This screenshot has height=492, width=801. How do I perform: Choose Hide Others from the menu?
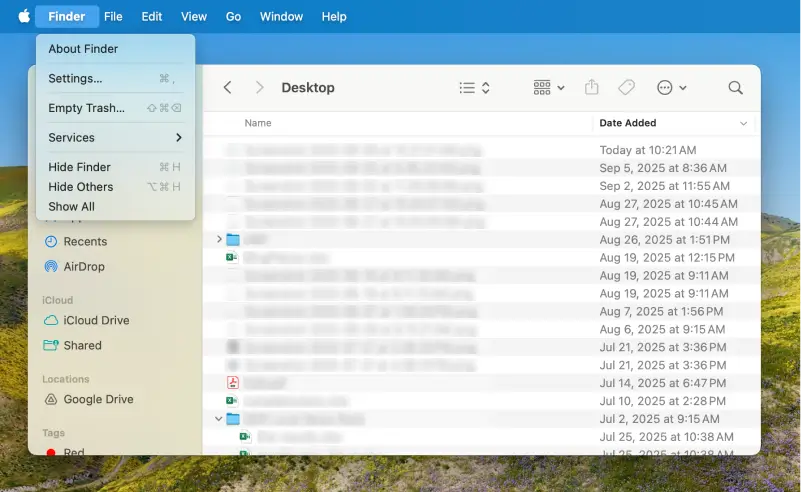point(81,187)
